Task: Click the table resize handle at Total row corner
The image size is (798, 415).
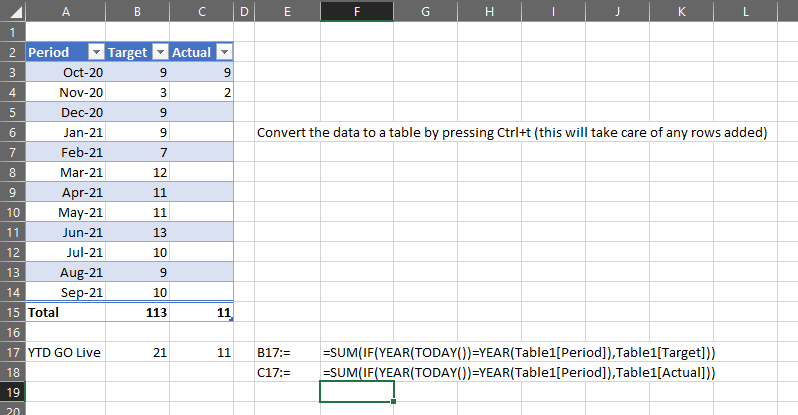Action: pos(232,319)
